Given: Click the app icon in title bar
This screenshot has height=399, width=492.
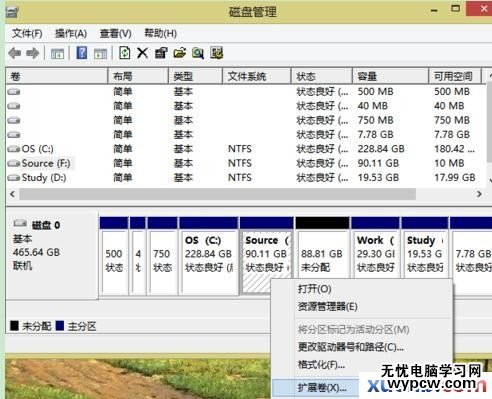Looking at the screenshot, I should point(12,12).
